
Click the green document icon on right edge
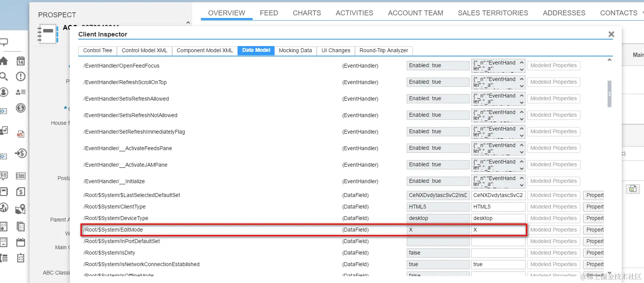pos(632,189)
